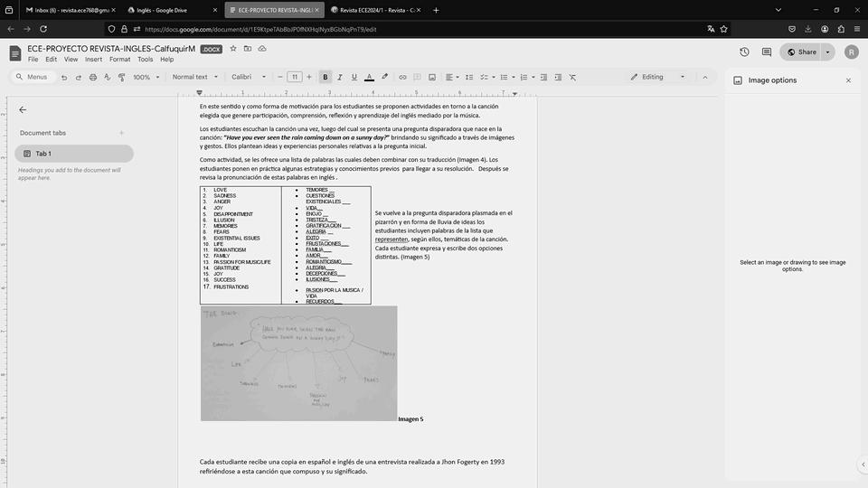Open version history clock icon
The image size is (868, 488).
(744, 52)
